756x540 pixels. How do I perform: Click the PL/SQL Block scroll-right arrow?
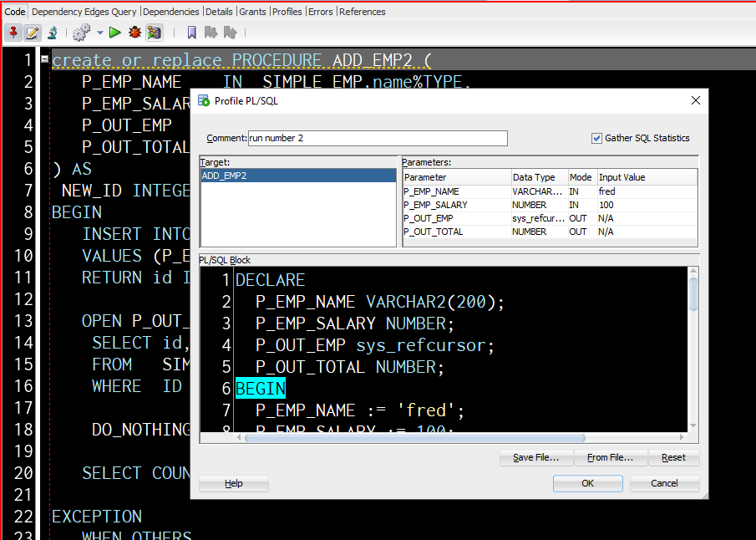tap(682, 438)
